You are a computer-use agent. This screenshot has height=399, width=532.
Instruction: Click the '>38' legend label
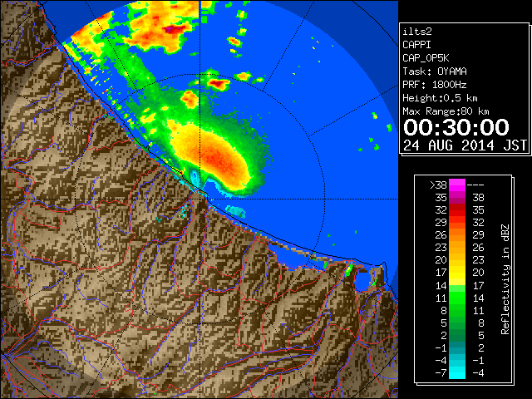point(438,185)
